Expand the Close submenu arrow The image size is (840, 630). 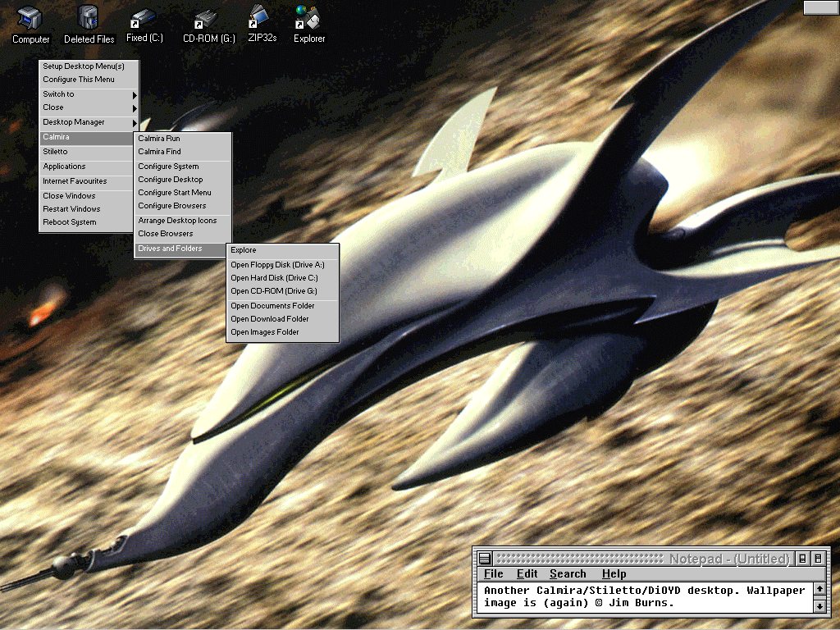click(x=134, y=108)
